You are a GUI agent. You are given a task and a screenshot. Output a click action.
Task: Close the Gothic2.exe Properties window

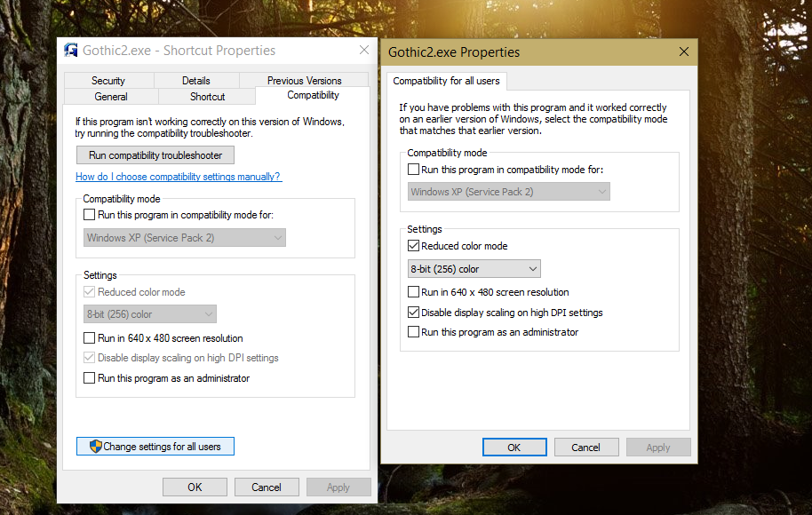[684, 51]
